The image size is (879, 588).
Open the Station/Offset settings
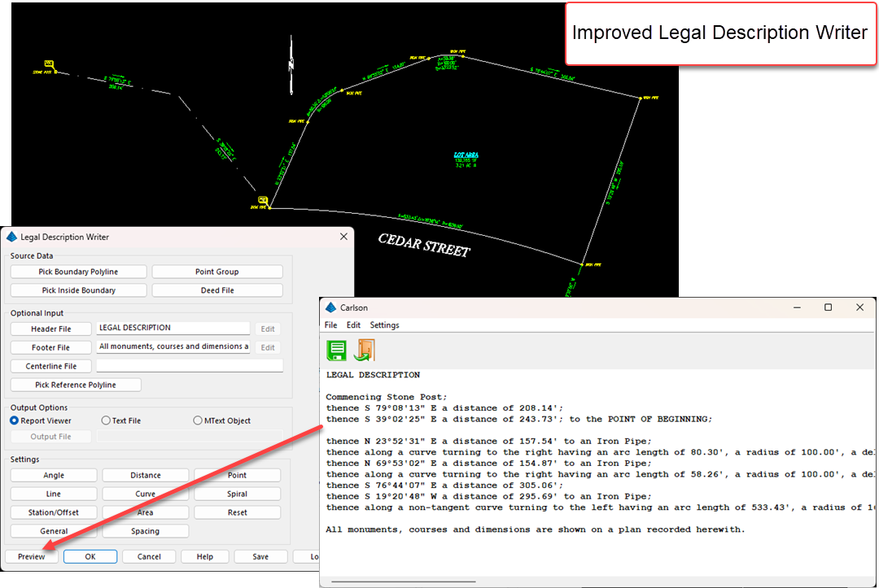click(53, 512)
